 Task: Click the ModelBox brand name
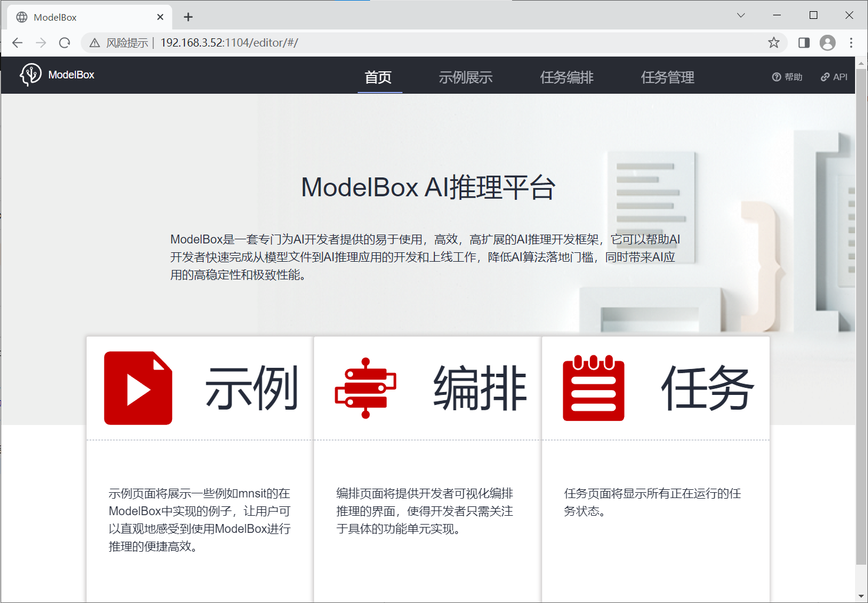click(x=71, y=75)
